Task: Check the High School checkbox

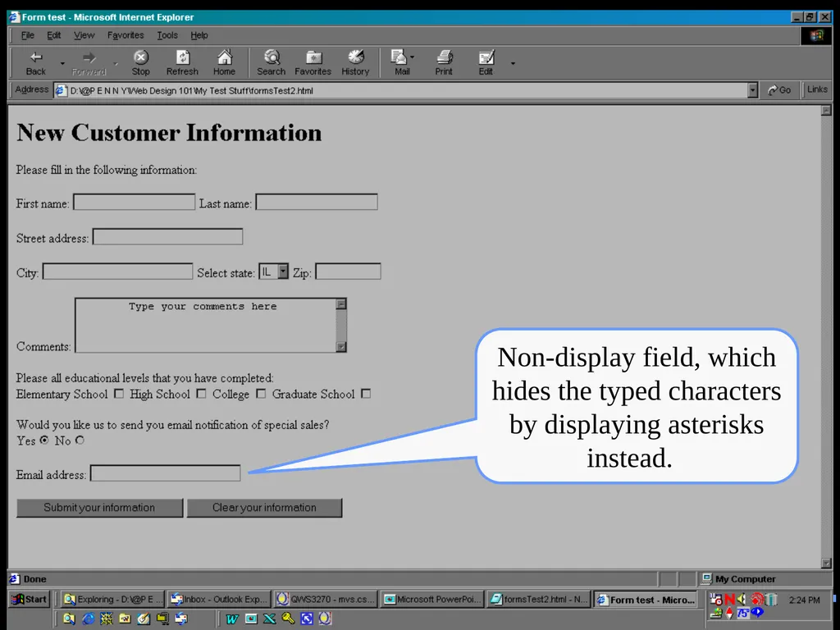Action: coord(201,394)
